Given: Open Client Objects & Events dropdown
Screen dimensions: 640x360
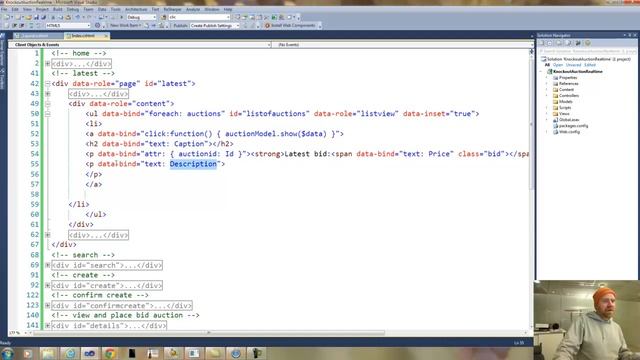Looking at the screenshot, I should coord(142,44).
